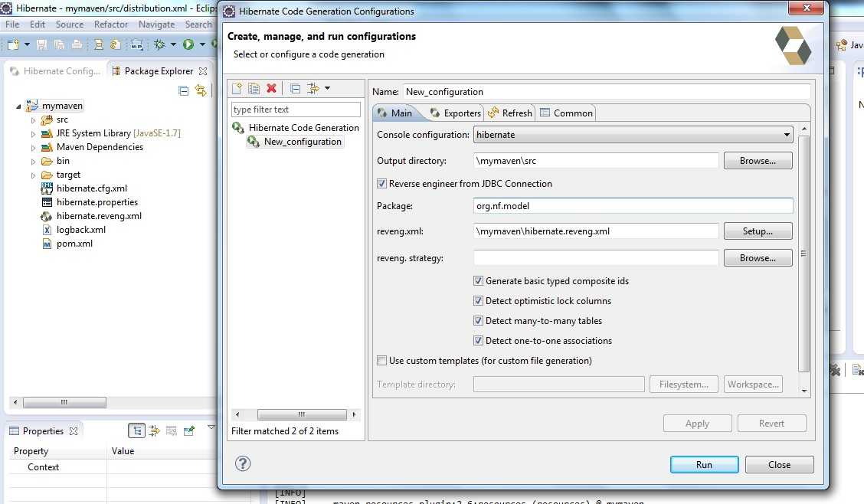Click the Close button in dialog

[x=779, y=464]
